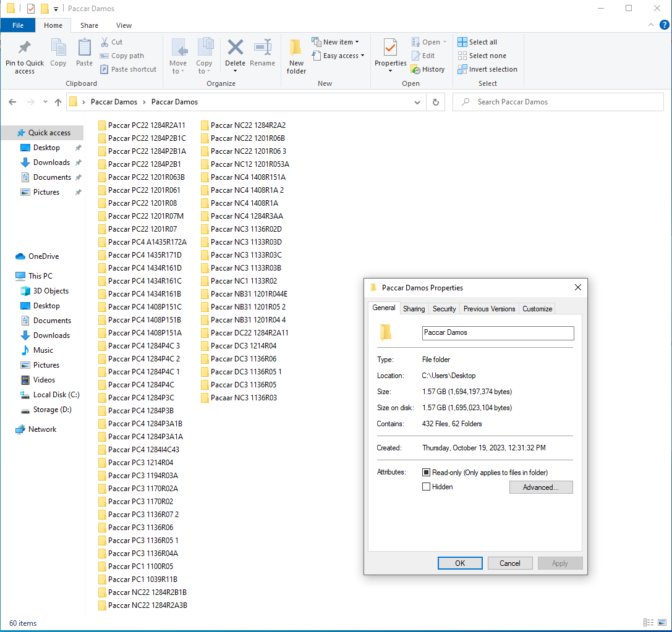Viewport: 672px width, 632px height.
Task: Select Network in navigation pane
Action: [x=36, y=429]
